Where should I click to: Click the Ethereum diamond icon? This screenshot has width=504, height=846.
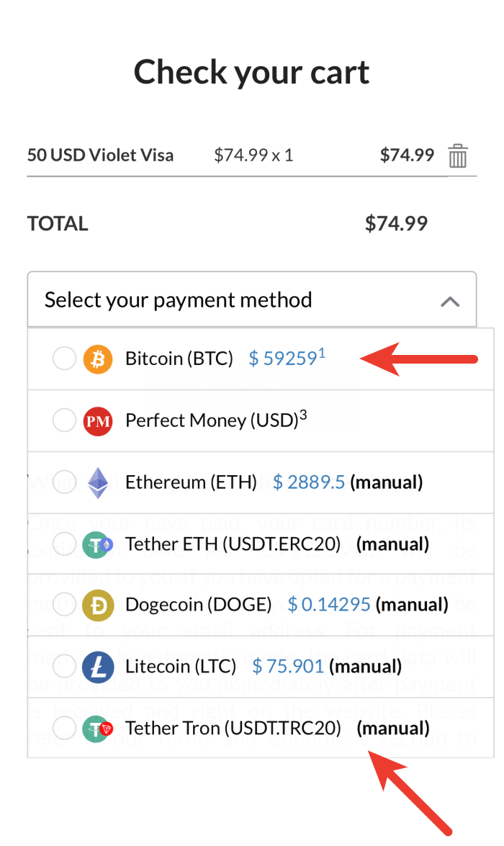pos(97,482)
